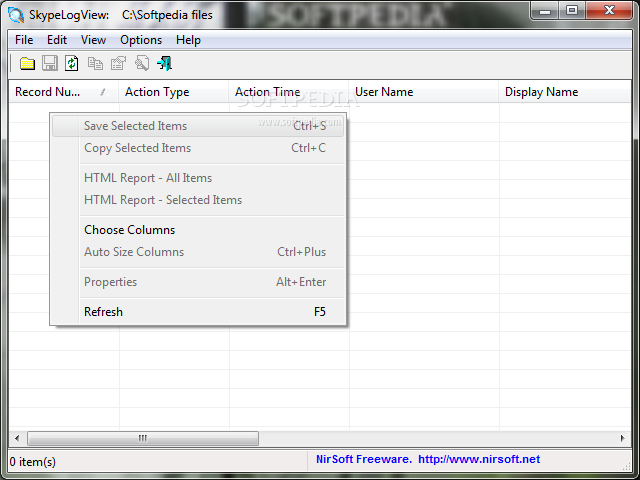Minimize the SkypeLogView window
The width and height of the screenshot is (640, 480).
(544, 11)
